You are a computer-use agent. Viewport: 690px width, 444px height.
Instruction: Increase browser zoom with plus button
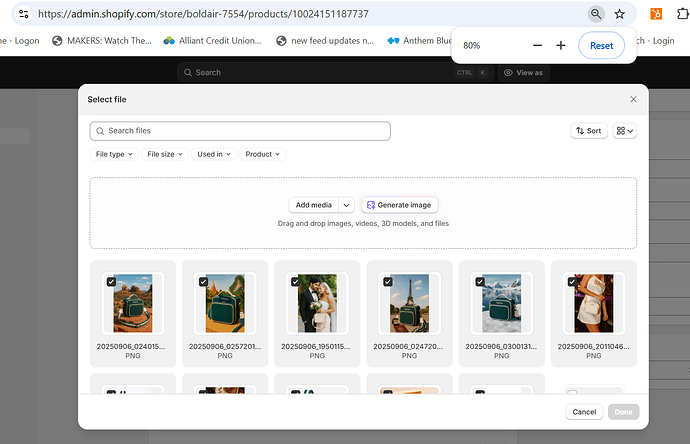pyautogui.click(x=561, y=45)
